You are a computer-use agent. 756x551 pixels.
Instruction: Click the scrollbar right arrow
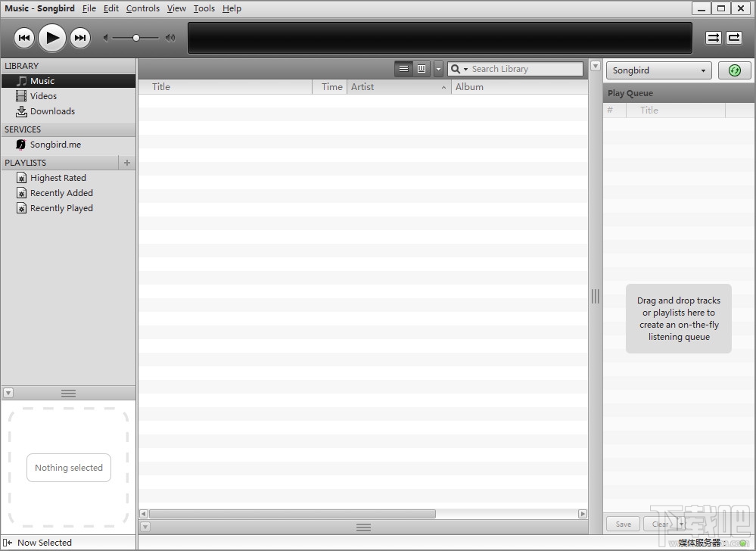pos(583,514)
